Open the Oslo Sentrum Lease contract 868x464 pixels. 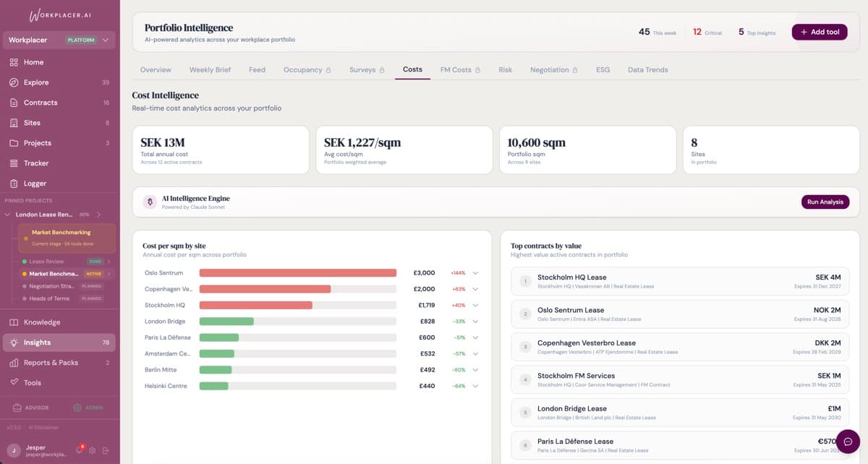[x=680, y=314]
